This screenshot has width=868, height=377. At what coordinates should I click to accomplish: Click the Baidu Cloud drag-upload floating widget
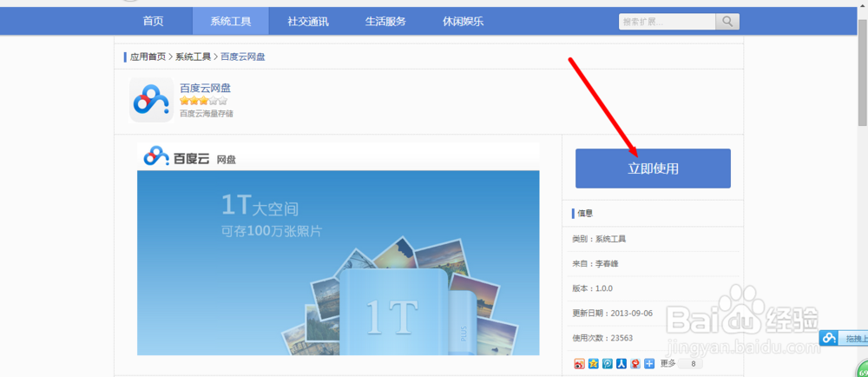point(844,338)
